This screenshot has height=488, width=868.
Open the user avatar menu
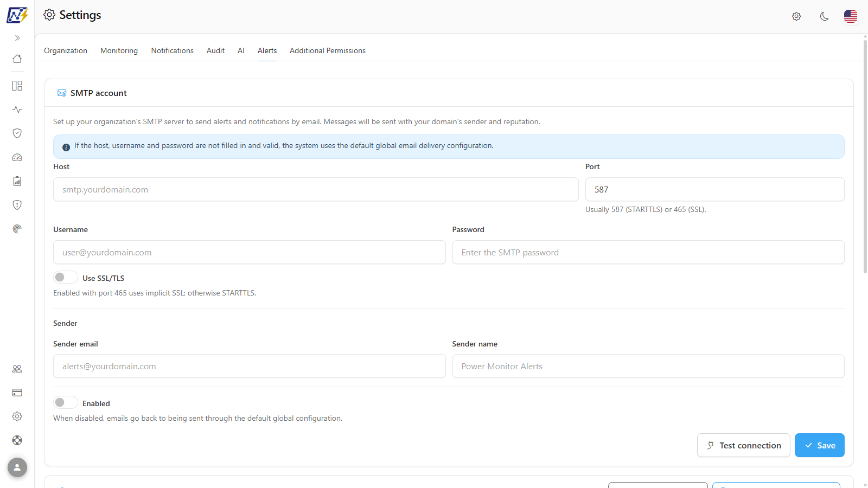click(x=17, y=467)
